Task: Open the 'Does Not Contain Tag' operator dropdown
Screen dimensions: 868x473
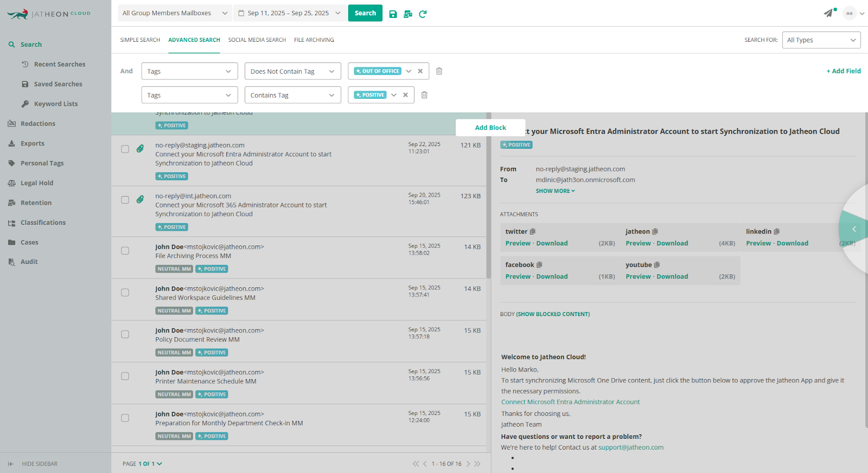Action: pos(292,71)
